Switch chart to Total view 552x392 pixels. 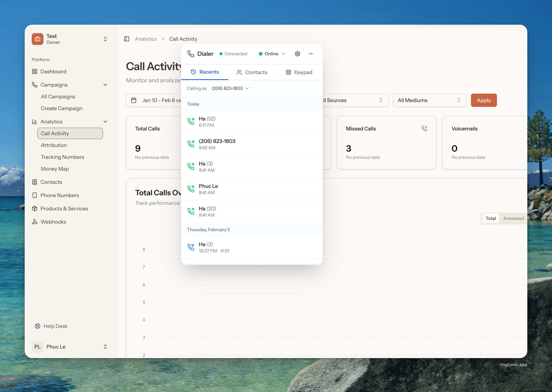(x=491, y=218)
